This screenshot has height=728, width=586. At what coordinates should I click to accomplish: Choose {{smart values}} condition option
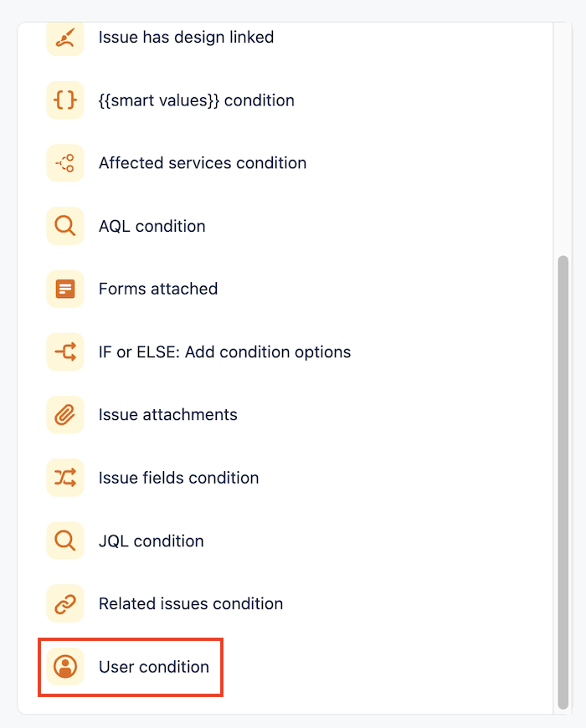(x=196, y=100)
